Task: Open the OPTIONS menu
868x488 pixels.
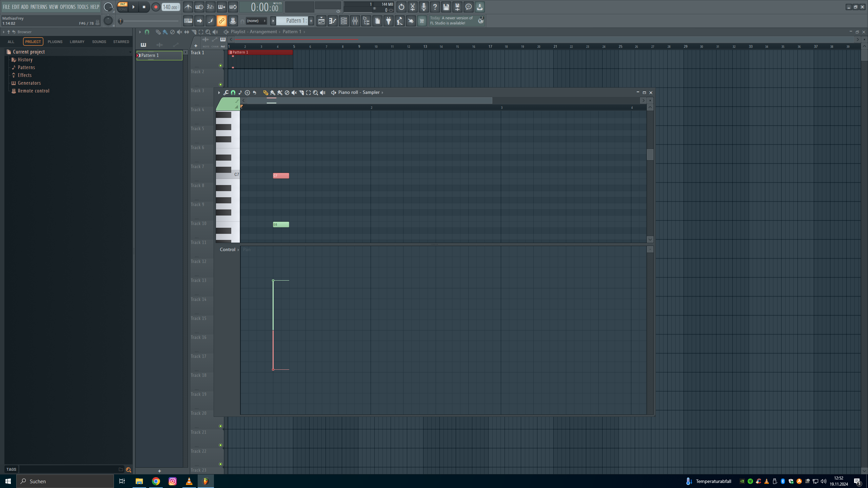Action: pyautogui.click(x=67, y=7)
